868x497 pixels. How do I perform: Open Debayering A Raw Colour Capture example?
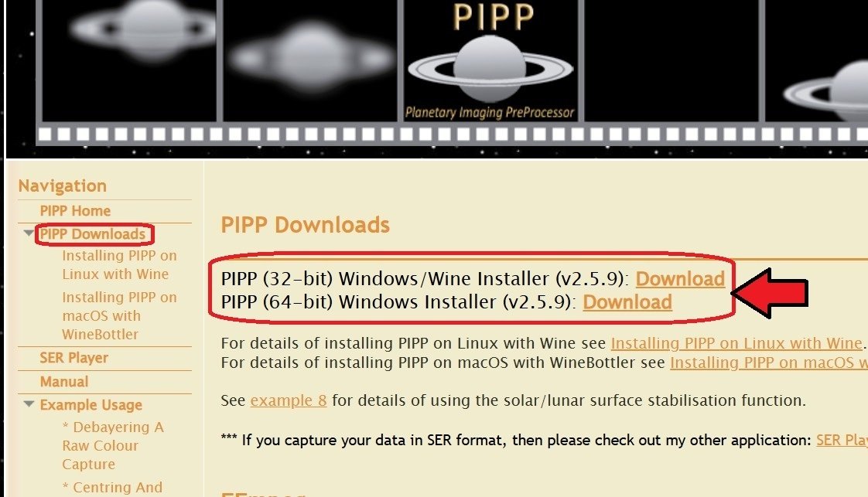(x=113, y=445)
